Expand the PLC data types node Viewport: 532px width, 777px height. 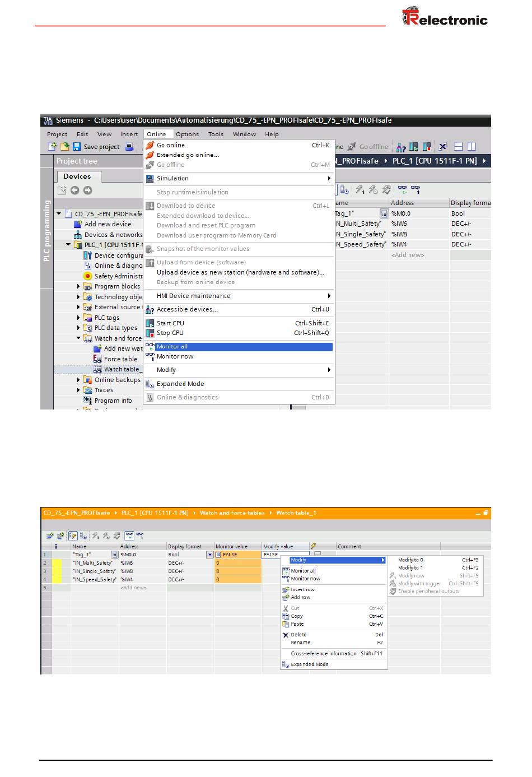tap(78, 328)
